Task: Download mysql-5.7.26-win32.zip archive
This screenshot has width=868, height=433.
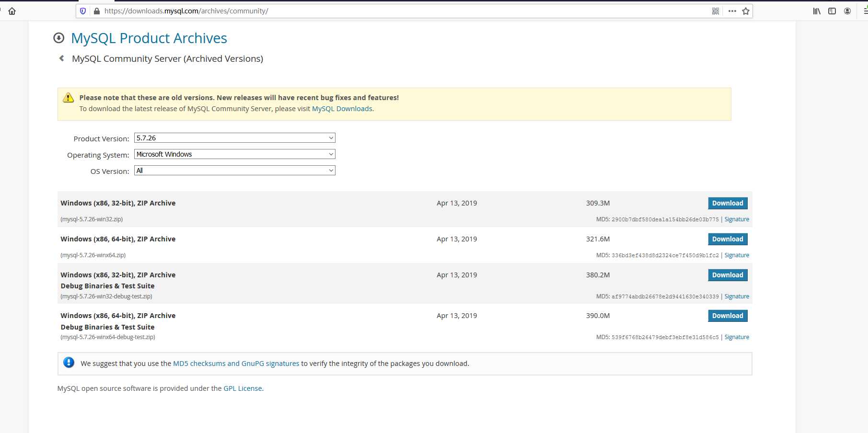Action: (x=728, y=203)
